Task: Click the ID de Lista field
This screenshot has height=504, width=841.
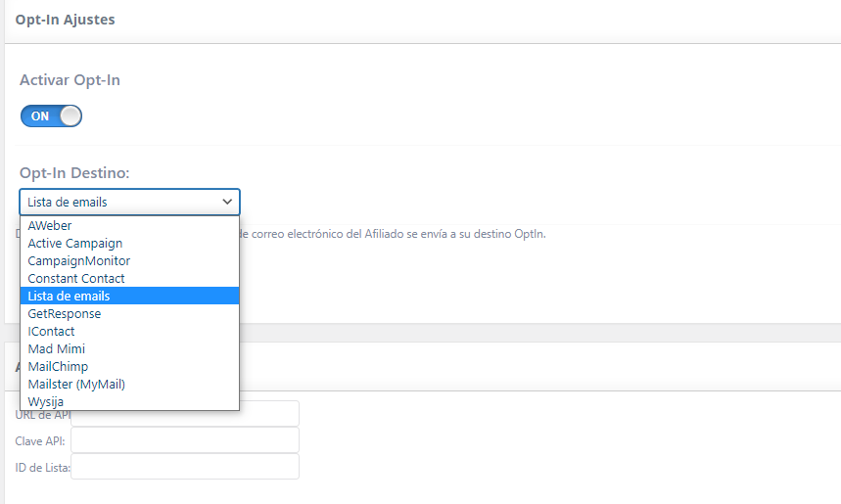Action: 185,467
